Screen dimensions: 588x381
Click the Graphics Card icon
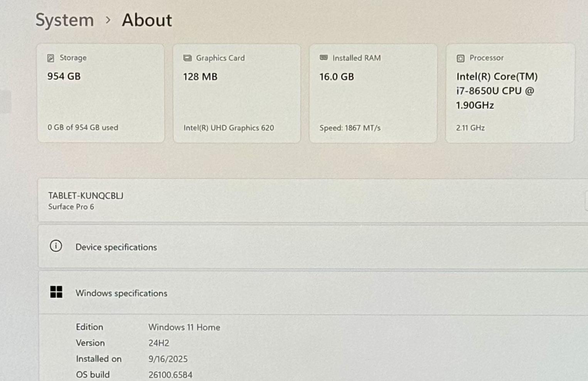point(187,58)
